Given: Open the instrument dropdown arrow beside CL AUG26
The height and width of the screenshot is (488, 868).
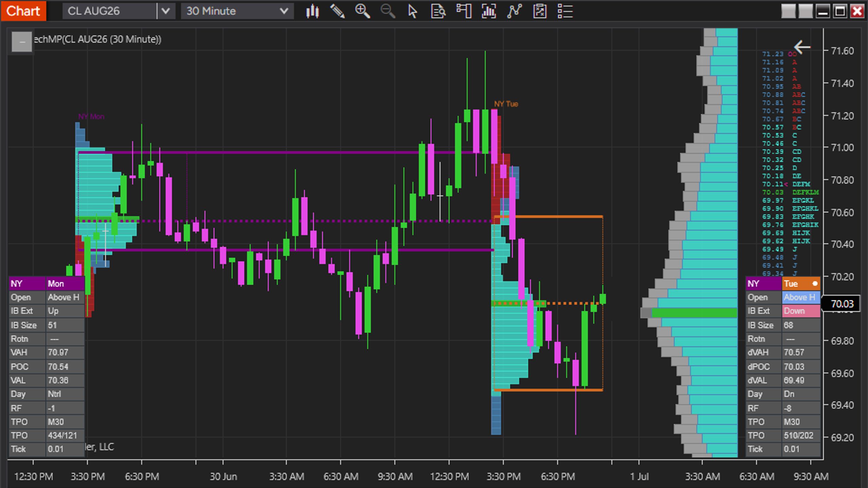Looking at the screenshot, I should [x=165, y=11].
